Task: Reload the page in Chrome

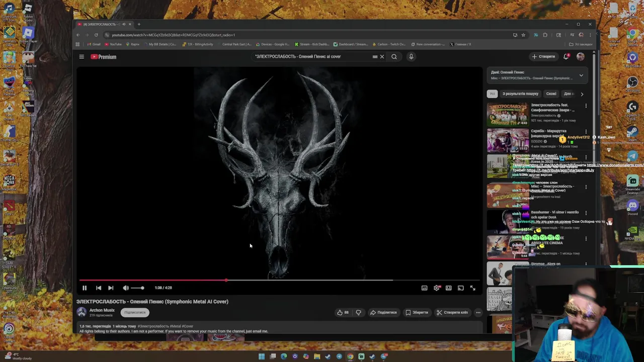Action: pyautogui.click(x=96, y=35)
